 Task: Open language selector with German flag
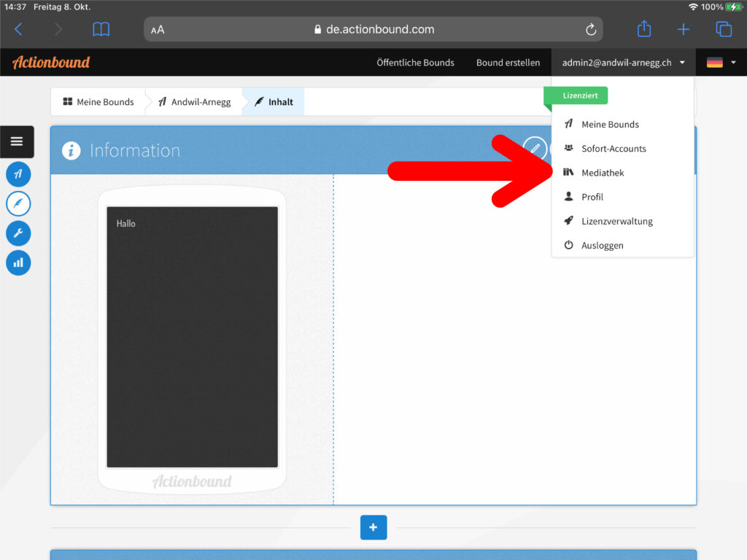pyautogui.click(x=721, y=63)
